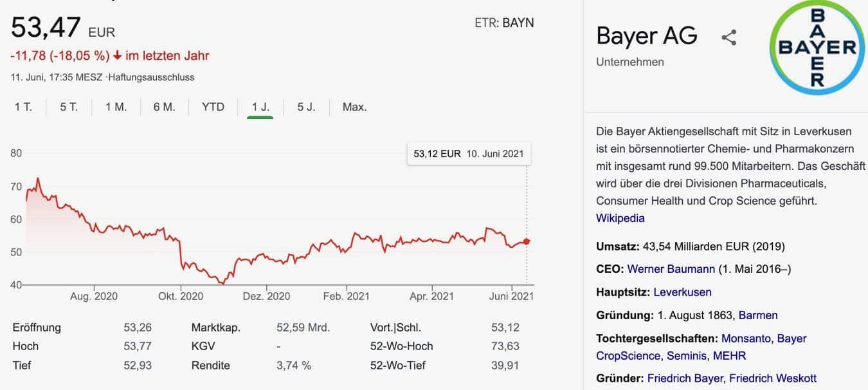The image size is (868, 390).
Task: Select the 5 T. time range tab
Action: [x=69, y=107]
